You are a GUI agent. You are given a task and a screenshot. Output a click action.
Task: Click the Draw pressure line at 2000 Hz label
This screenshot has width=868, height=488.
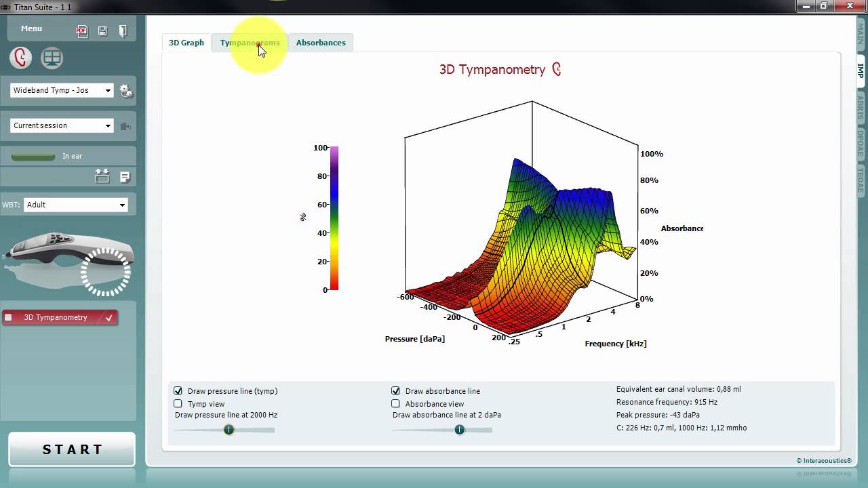(x=226, y=415)
